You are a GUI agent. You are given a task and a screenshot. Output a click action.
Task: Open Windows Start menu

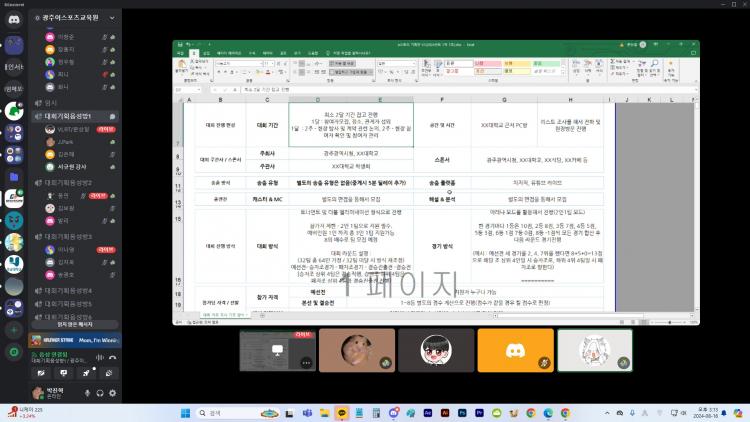point(186,413)
